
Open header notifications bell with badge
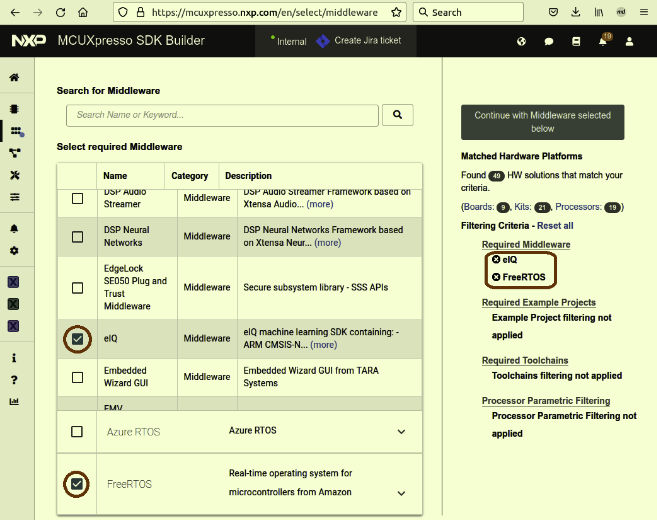pyautogui.click(x=604, y=40)
